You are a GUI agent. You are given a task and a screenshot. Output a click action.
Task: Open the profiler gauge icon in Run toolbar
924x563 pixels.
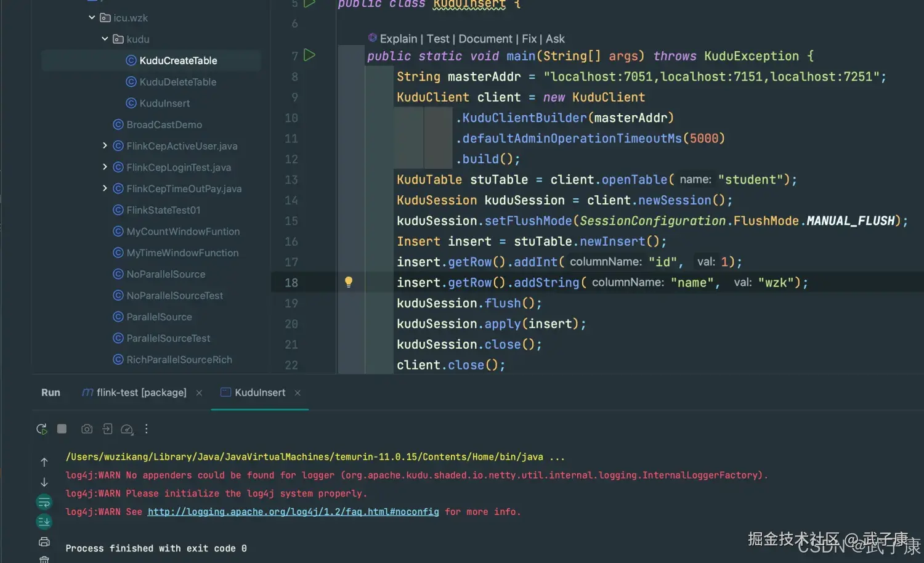[x=127, y=429]
